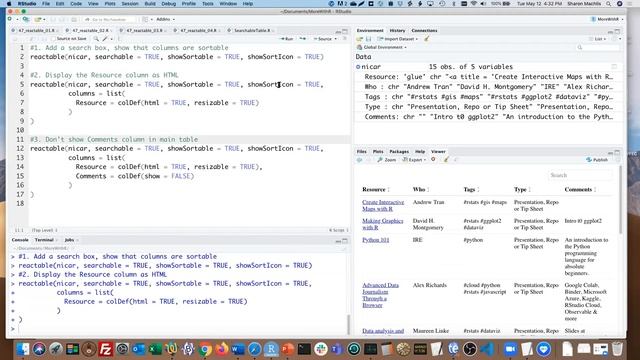Open Firefox from the Dock
This screenshot has width=640, height=360.
click(222, 349)
